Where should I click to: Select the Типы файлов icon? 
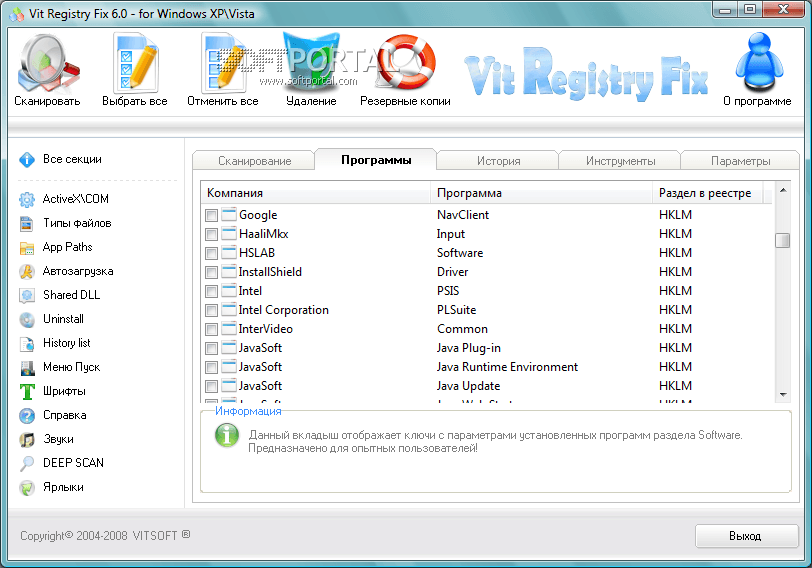pyautogui.click(x=27, y=224)
